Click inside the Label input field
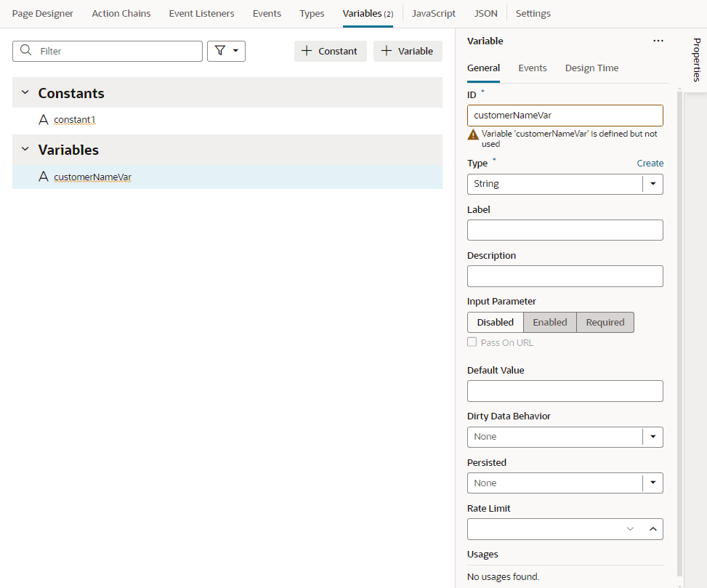The image size is (707, 588). pyautogui.click(x=565, y=230)
